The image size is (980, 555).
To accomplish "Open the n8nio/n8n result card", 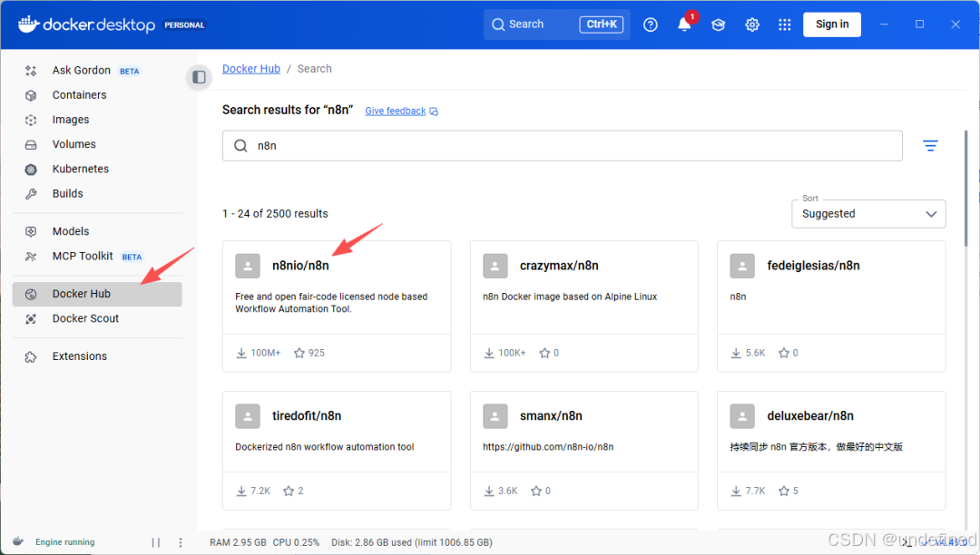I will pos(337,307).
